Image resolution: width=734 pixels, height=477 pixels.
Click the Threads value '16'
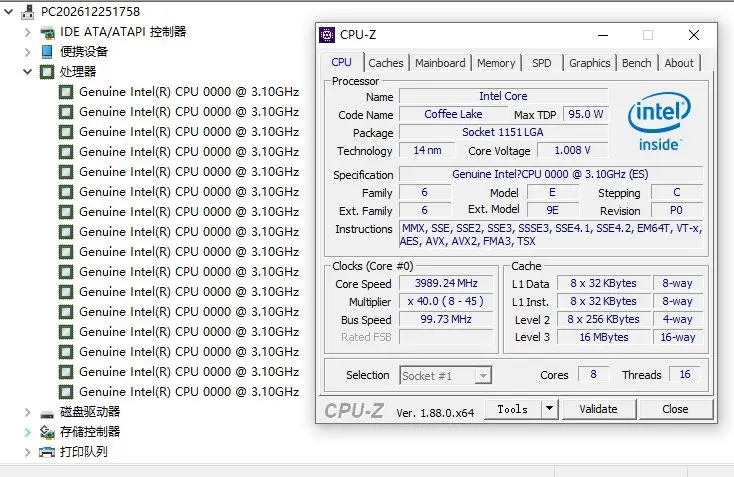pos(685,374)
